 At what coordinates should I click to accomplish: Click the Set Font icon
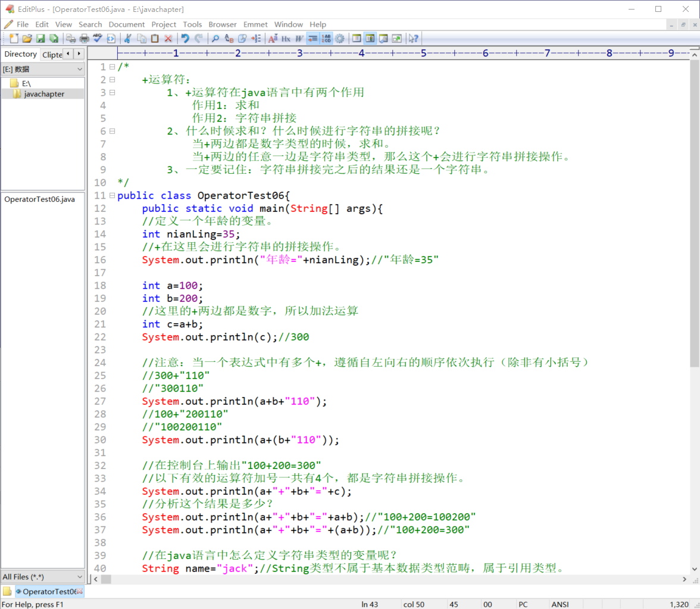click(x=273, y=39)
